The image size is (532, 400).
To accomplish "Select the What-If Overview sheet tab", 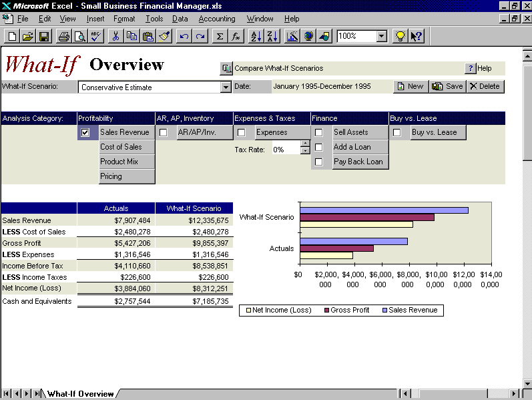I will (x=80, y=394).
